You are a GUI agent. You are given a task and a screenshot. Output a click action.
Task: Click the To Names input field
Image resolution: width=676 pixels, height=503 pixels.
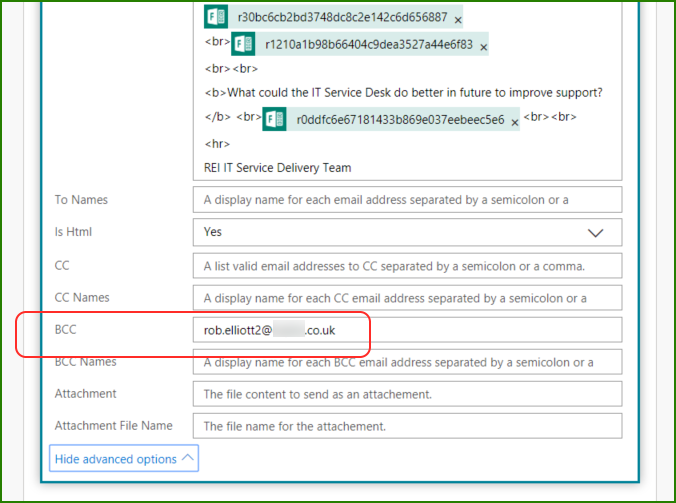(407, 200)
